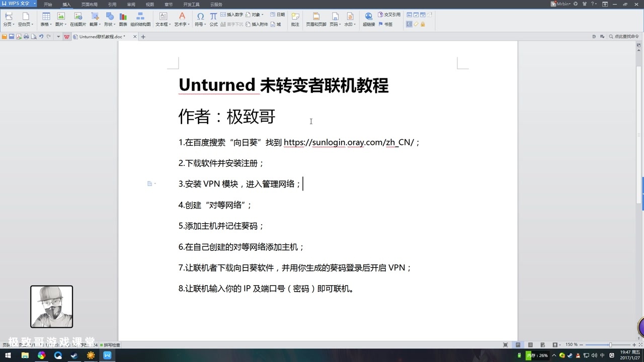Click the 符号 omega symbol icon

pos(200,17)
